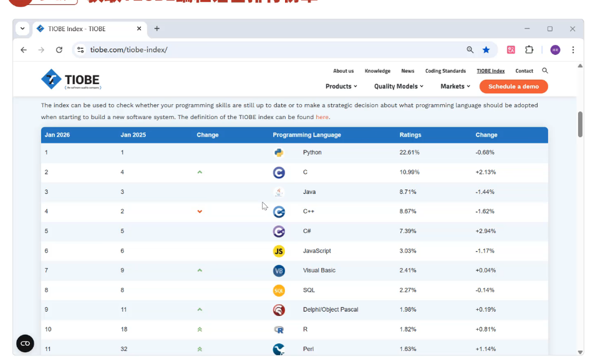The width and height of the screenshot is (600, 364).
Task: Click the R language icon
Action: click(x=279, y=330)
